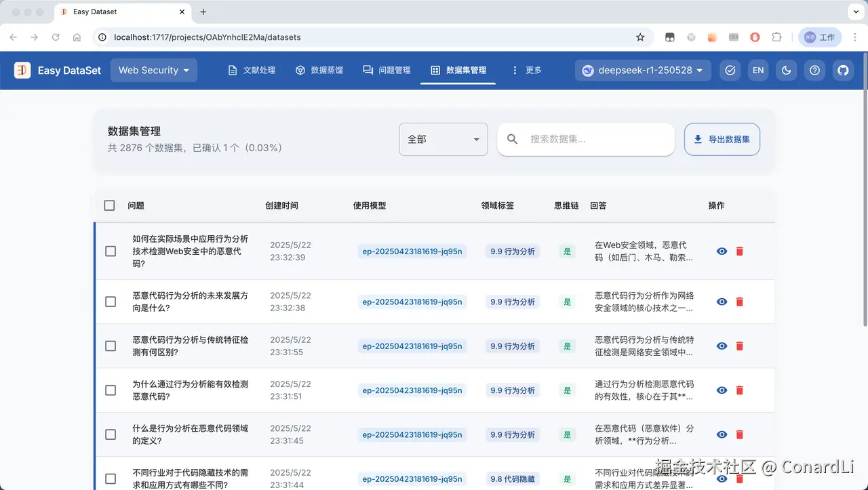Open the task check circle icon
Viewport: 868px width, 490px height.
coord(730,70)
